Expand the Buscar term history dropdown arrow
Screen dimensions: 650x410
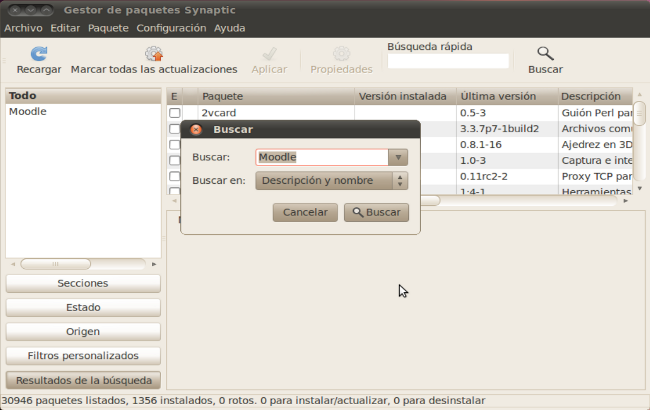pos(399,157)
